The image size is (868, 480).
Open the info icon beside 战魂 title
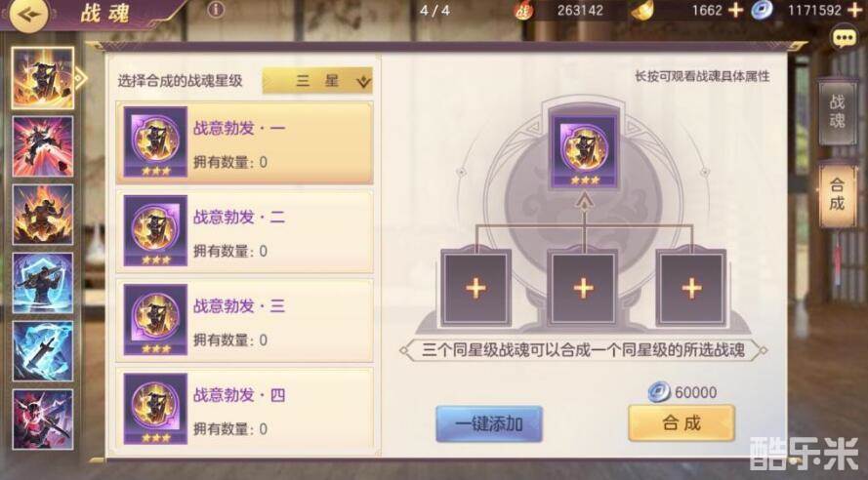[x=216, y=10]
